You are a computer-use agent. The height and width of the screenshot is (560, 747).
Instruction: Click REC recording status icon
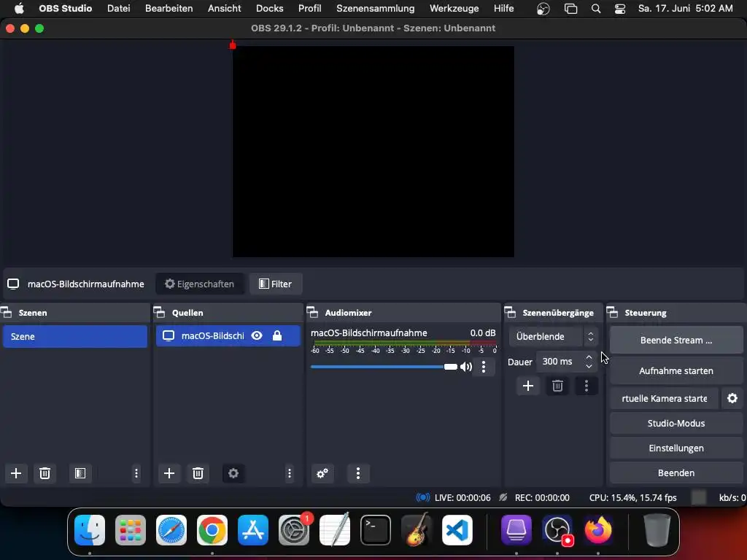pyautogui.click(x=503, y=497)
